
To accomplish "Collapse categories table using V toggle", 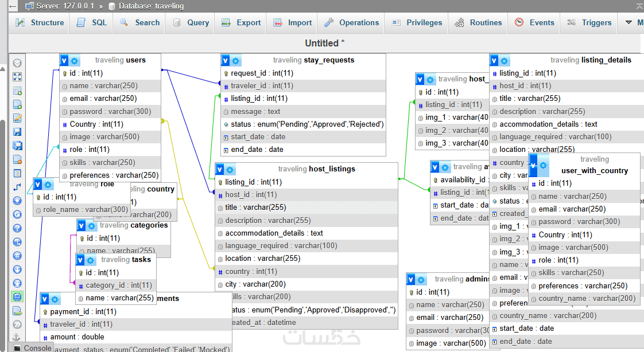I will [82, 226].
